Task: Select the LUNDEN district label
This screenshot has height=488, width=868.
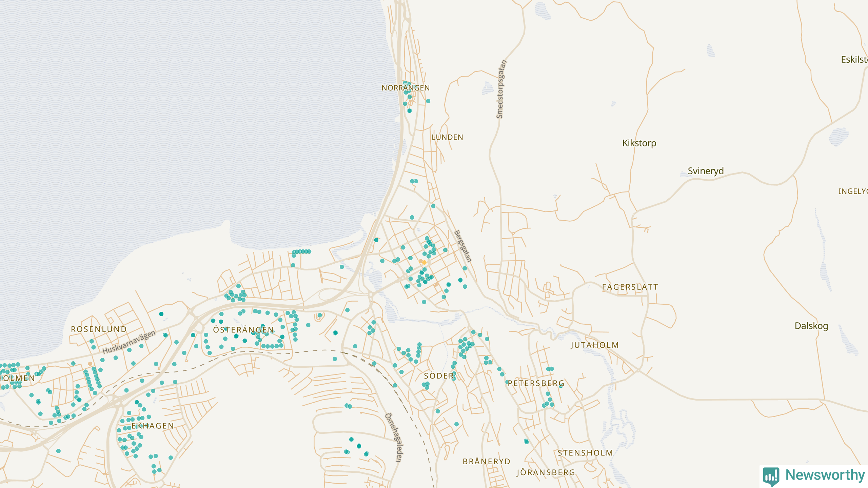Action: coord(447,137)
